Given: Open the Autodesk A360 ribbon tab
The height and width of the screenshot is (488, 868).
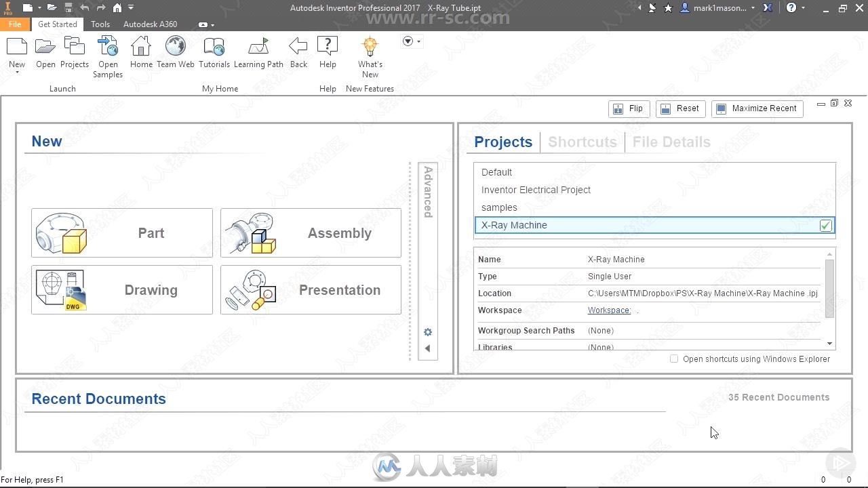Looking at the screenshot, I should (x=151, y=24).
